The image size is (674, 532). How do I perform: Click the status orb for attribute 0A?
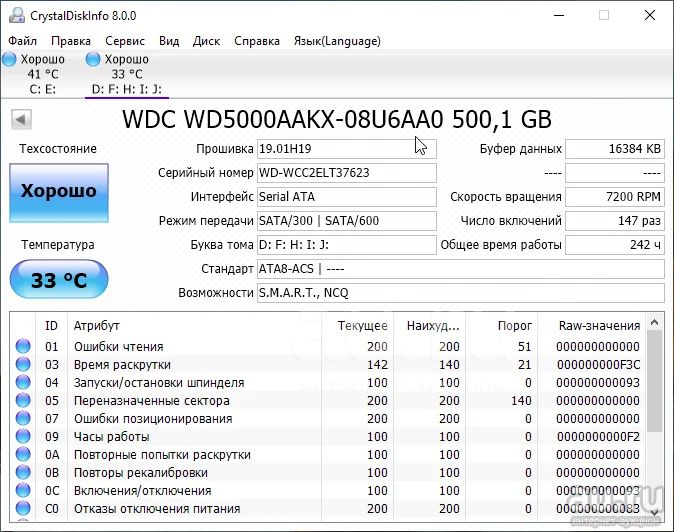23,454
